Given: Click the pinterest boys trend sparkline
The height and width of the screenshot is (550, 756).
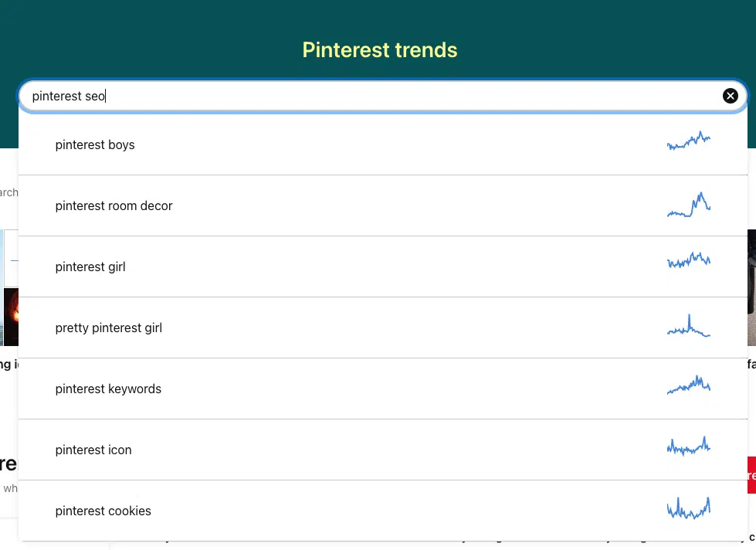Looking at the screenshot, I should pos(689,141).
